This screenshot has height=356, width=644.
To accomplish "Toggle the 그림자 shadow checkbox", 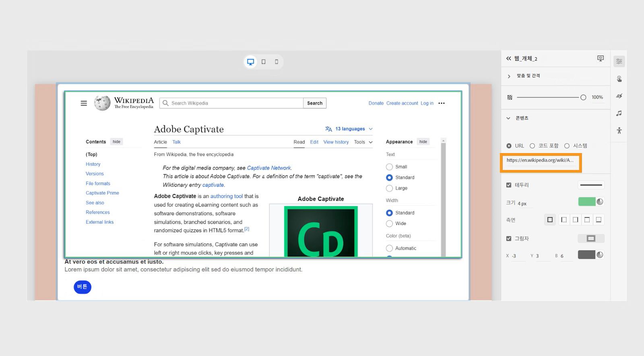I will click(509, 238).
